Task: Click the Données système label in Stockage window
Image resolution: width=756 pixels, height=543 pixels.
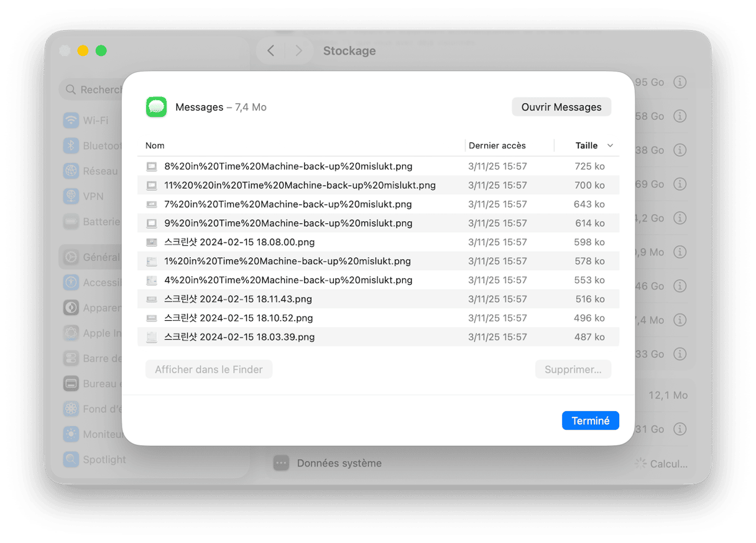Action: coord(339,463)
